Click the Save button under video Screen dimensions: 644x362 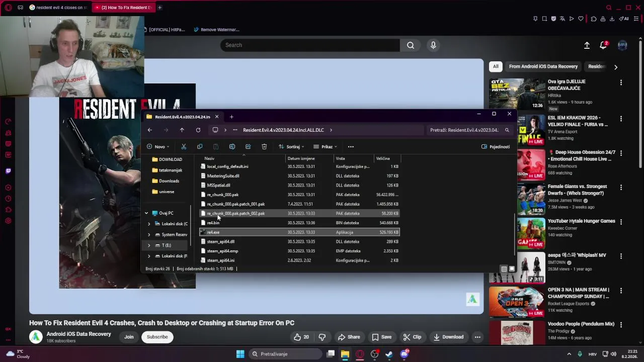pyautogui.click(x=381, y=337)
